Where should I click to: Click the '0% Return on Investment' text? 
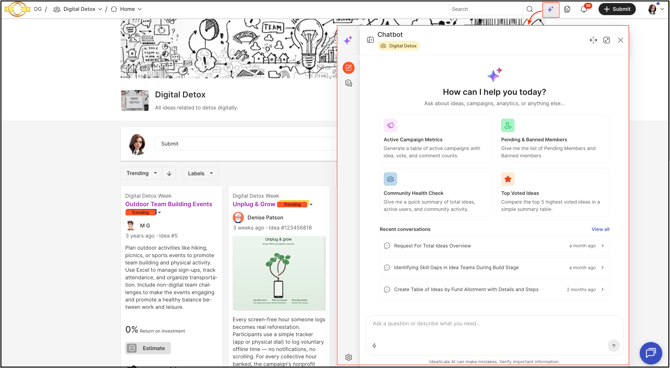[155, 330]
